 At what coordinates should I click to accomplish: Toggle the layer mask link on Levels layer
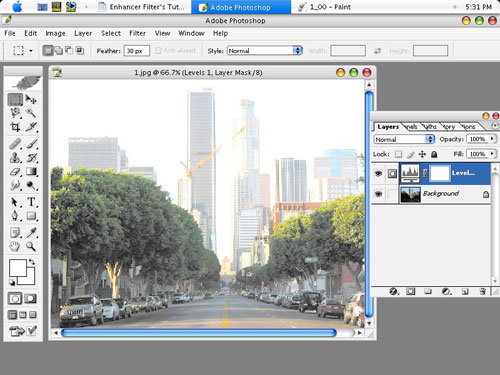(x=425, y=173)
